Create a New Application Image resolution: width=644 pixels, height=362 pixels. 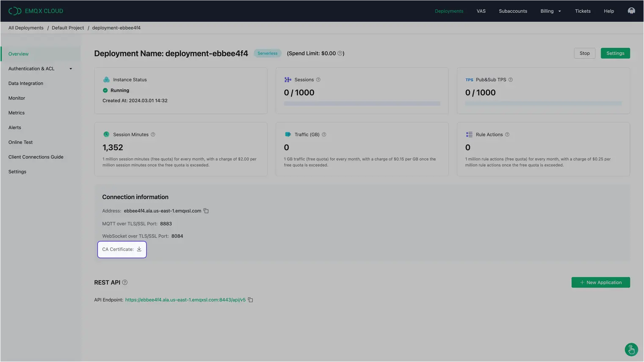point(600,282)
